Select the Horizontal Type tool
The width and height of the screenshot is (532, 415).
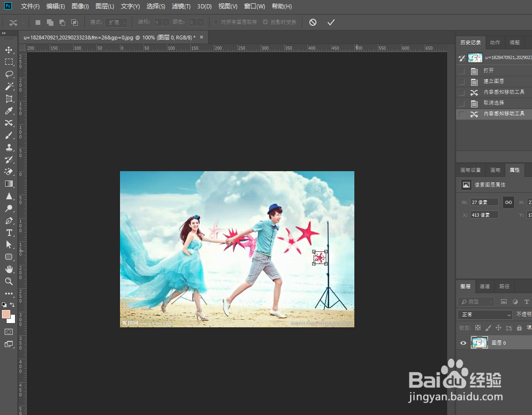[x=9, y=233]
